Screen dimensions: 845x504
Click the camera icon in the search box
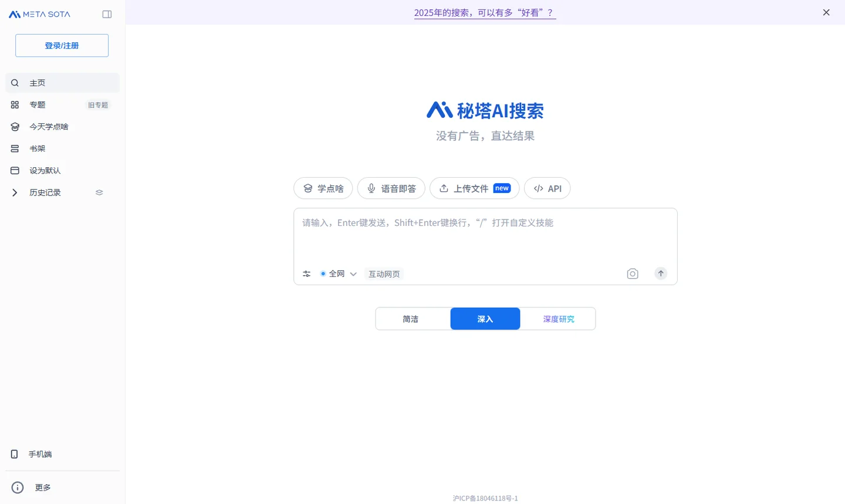[633, 273]
